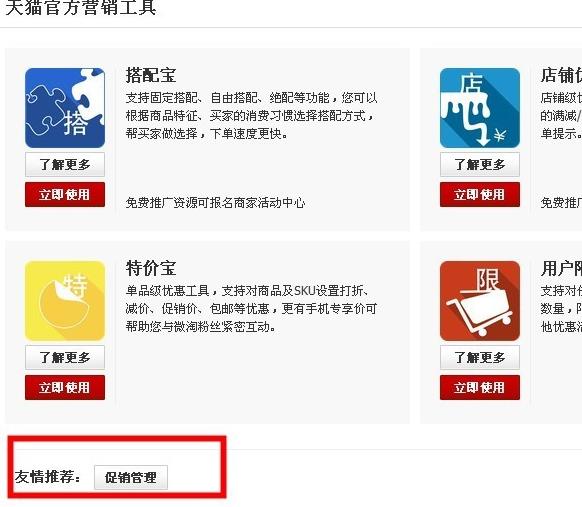Open the 促销管理 recommended button
The width and height of the screenshot is (582, 507).
(131, 478)
